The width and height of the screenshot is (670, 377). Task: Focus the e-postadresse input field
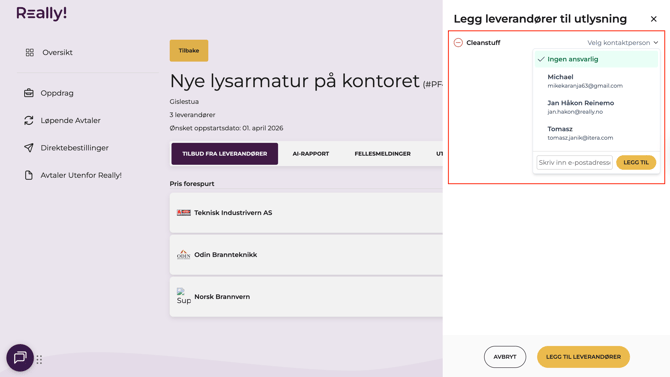click(x=574, y=162)
